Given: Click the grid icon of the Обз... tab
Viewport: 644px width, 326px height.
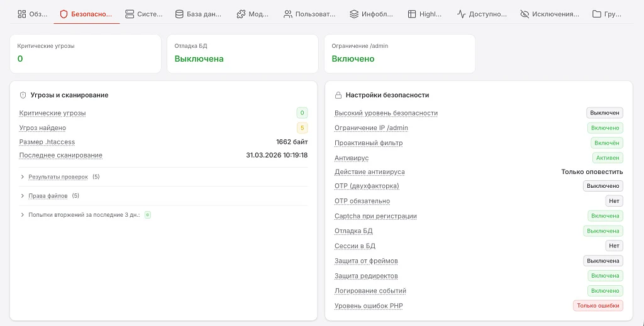Looking at the screenshot, I should pos(22,14).
